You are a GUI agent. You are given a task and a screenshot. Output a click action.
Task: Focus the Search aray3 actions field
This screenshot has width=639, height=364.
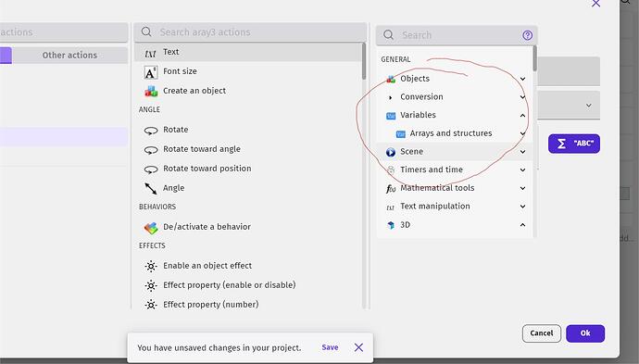point(250,32)
